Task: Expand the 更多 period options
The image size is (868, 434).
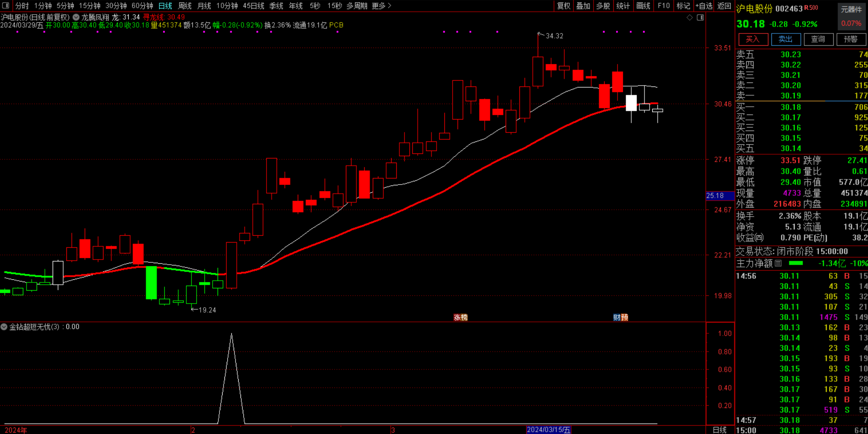Action: click(382, 5)
